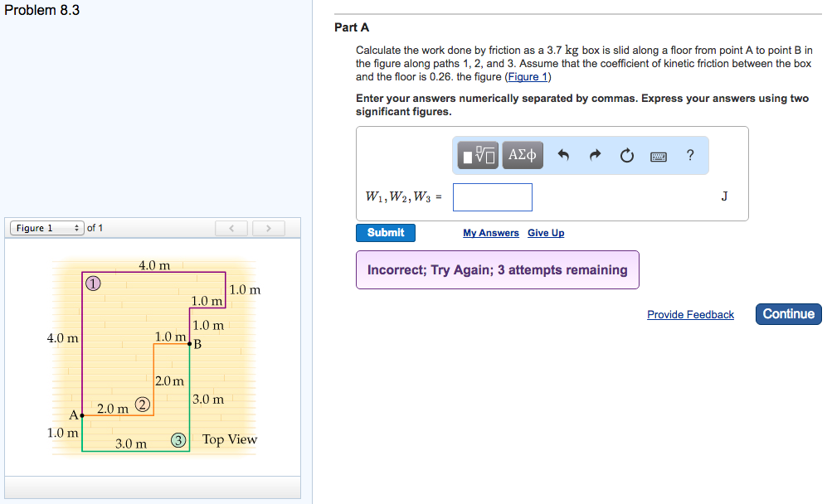
Task: Select the equation templates tool
Action: [477, 154]
